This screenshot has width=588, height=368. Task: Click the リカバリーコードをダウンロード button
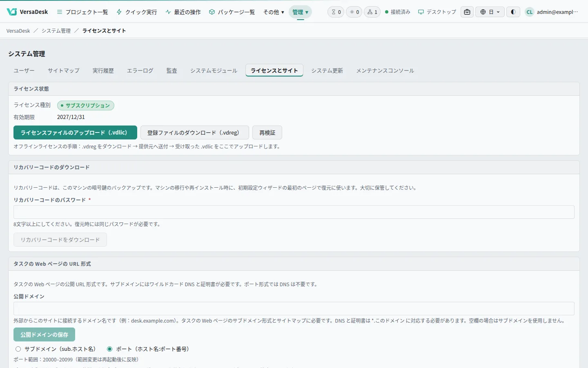coord(60,240)
